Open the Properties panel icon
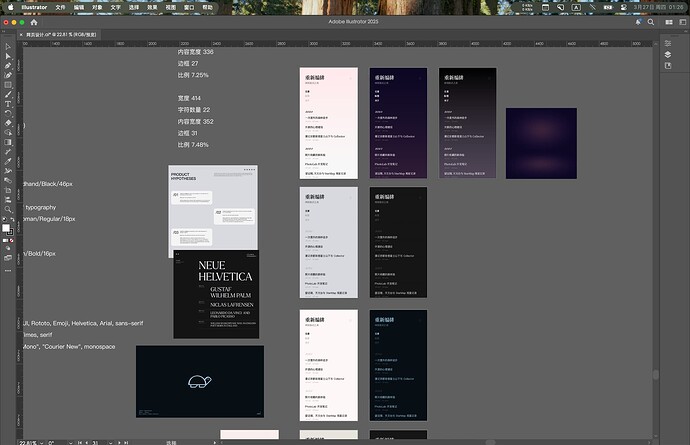This screenshot has width=690, height=445. point(668,43)
